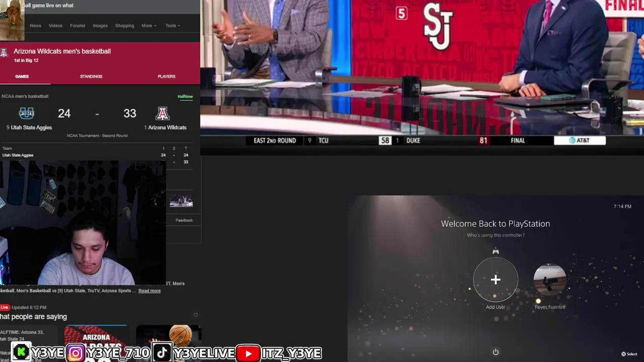Click the Arizona Wildcats team name under logo
The width and height of the screenshot is (644, 362).
tap(167, 128)
